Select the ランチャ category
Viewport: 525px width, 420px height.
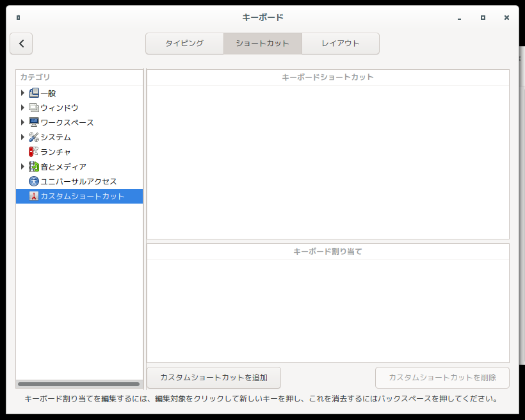(x=56, y=152)
